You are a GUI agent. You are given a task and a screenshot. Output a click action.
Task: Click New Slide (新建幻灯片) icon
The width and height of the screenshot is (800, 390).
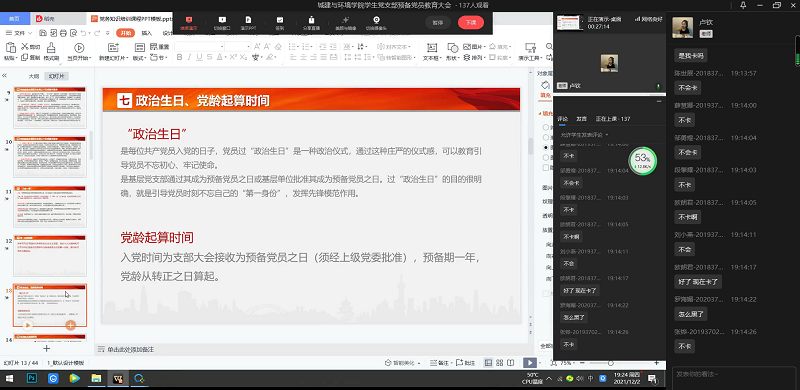coord(112,48)
